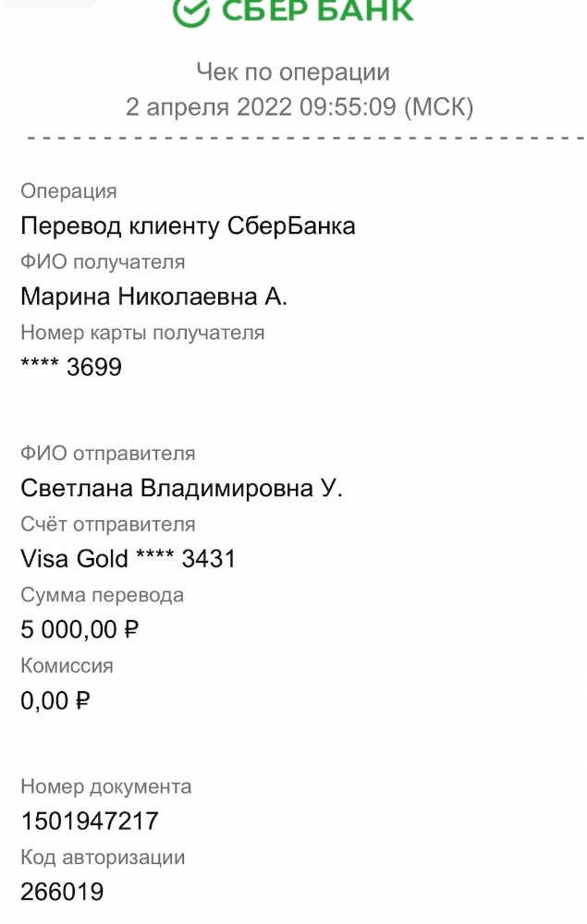The height and width of the screenshot is (924, 587).
Task: Click the Номер карты получателя label
Action: [142, 333]
